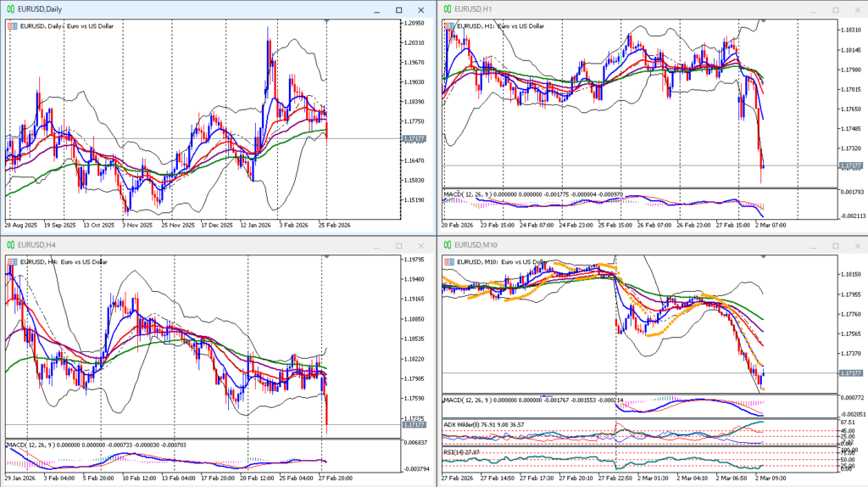The height and width of the screenshot is (487, 868).
Task: Click the MACD(12, 26, 9) label on H1 chart
Action: click(476, 195)
